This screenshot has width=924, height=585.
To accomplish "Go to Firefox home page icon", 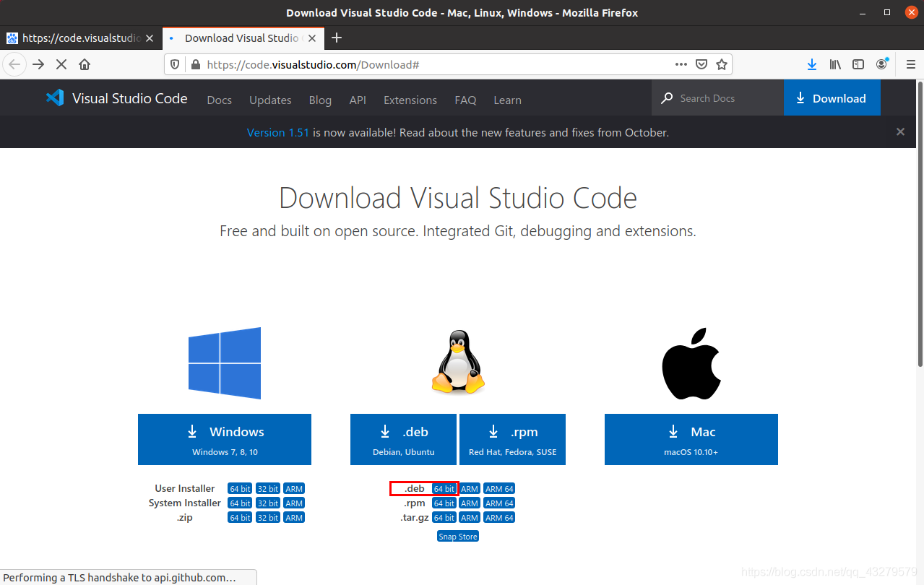I will 85,64.
